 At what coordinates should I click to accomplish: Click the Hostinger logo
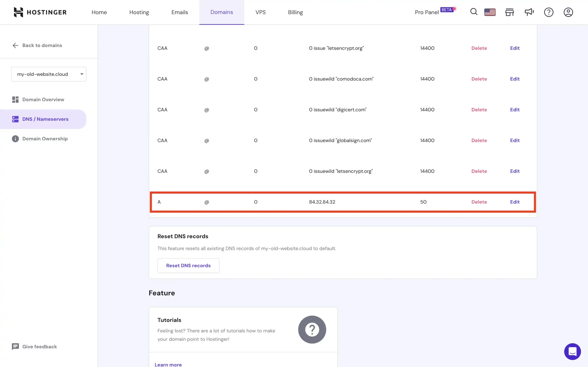pos(40,12)
